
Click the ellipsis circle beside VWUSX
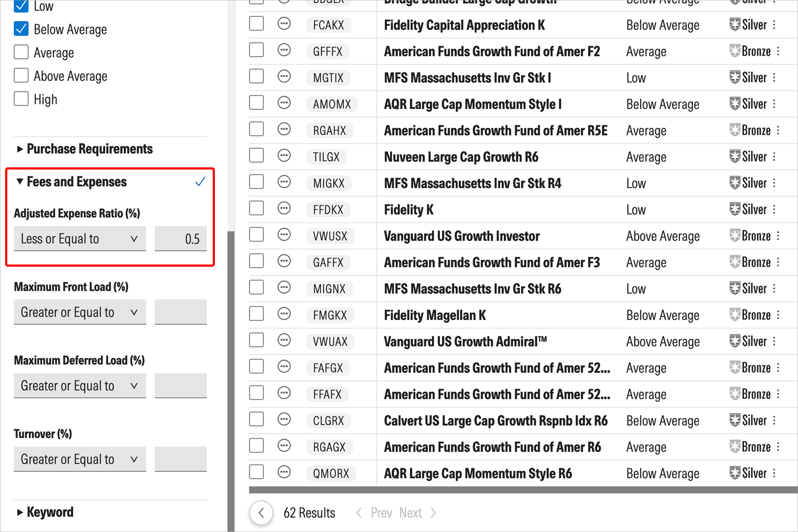pos(284,235)
